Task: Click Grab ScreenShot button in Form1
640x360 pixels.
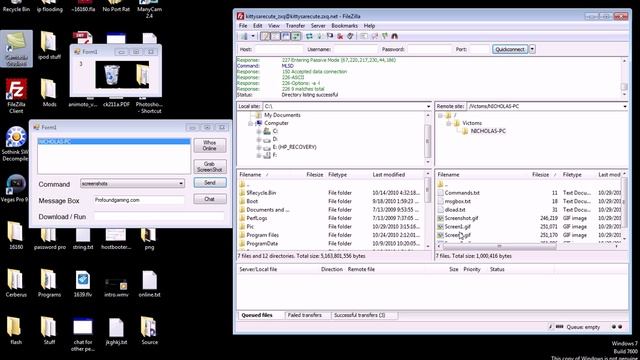Action: tap(210, 167)
